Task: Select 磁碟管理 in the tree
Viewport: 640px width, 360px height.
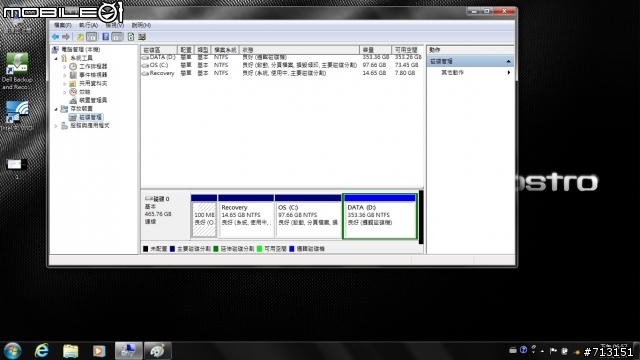Action: (90, 118)
